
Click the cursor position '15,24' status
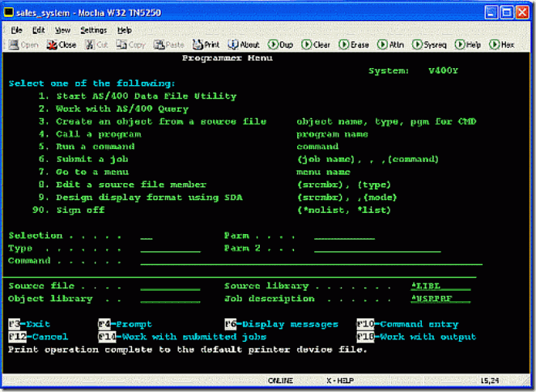(490, 381)
